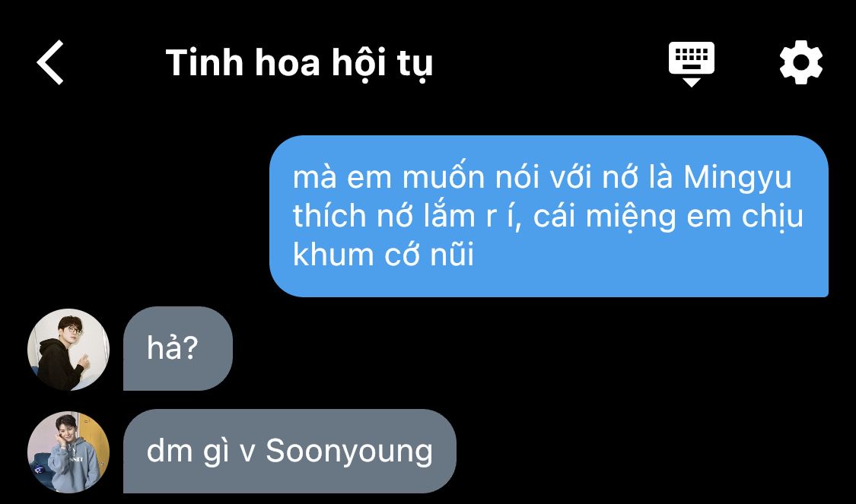This screenshot has height=504, width=856.
Task: Tap the "hả?" message bubble
Action: pyautogui.click(x=178, y=349)
